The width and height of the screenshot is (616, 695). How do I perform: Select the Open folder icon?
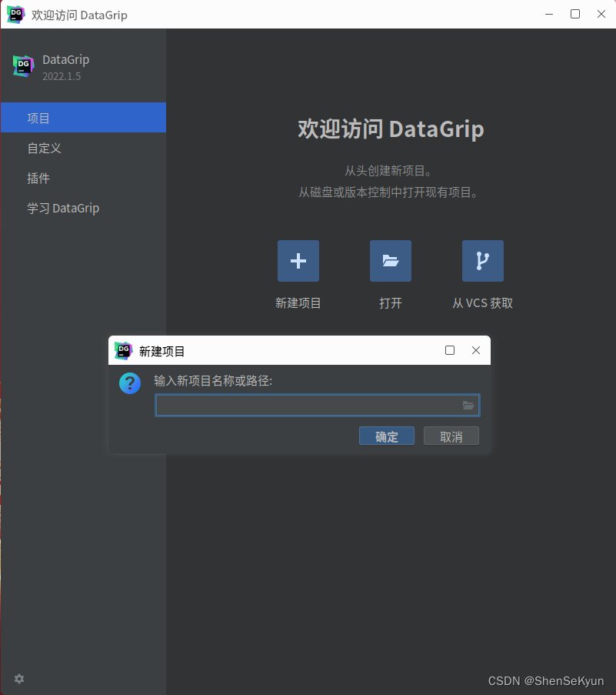click(x=390, y=260)
